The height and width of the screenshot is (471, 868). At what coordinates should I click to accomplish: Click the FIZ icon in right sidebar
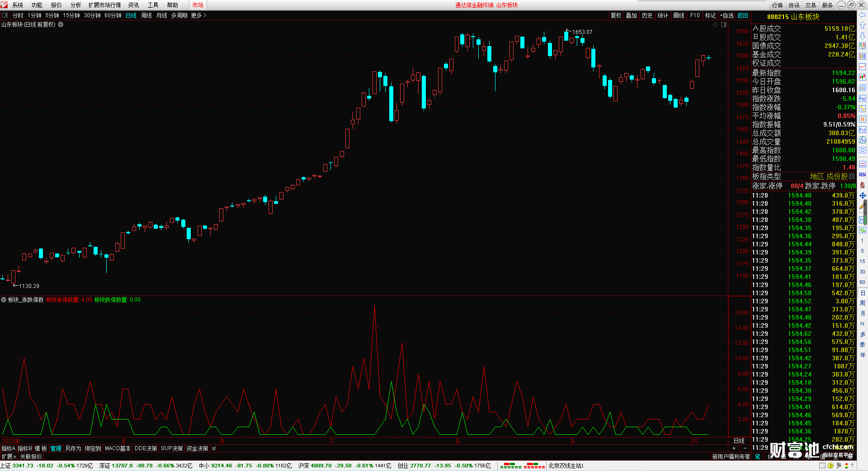(x=862, y=130)
